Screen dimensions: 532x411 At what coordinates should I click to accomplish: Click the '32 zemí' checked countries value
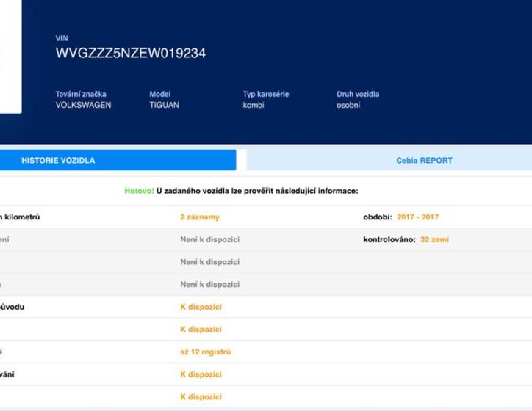(x=434, y=239)
